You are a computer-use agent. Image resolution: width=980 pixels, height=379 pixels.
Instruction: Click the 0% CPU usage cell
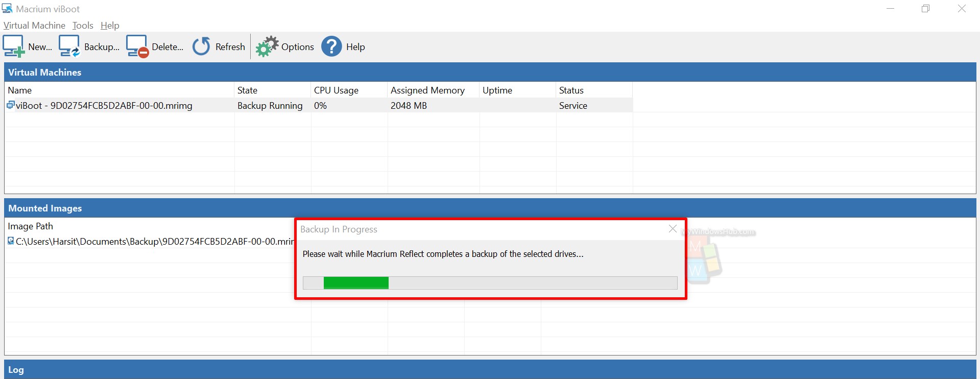(x=320, y=105)
